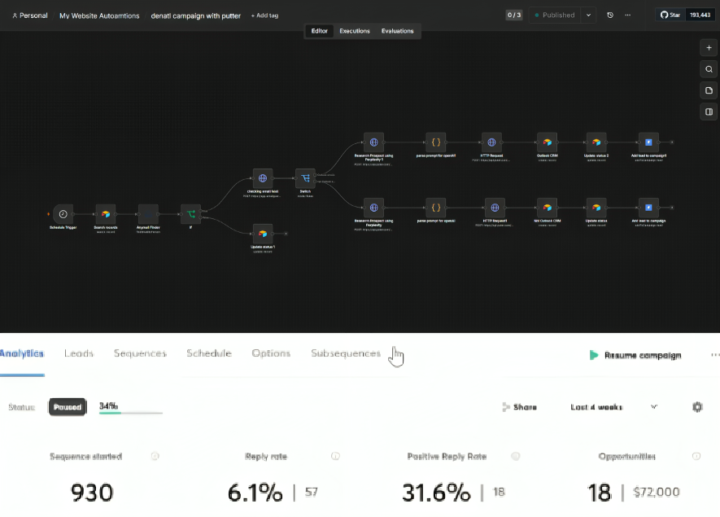
Task: Click info icon beside Opportunities
Action: 696,456
